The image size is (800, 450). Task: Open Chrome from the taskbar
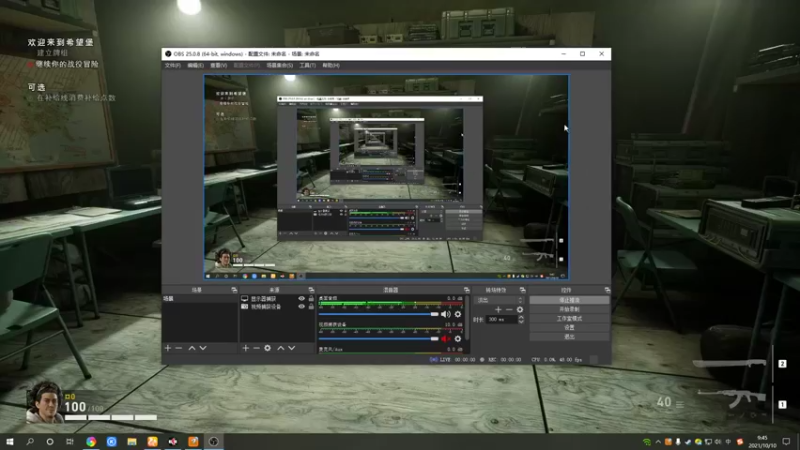click(x=91, y=441)
